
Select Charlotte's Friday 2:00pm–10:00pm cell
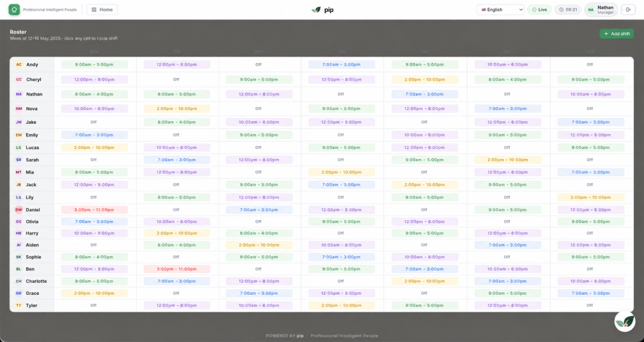(x=425, y=281)
